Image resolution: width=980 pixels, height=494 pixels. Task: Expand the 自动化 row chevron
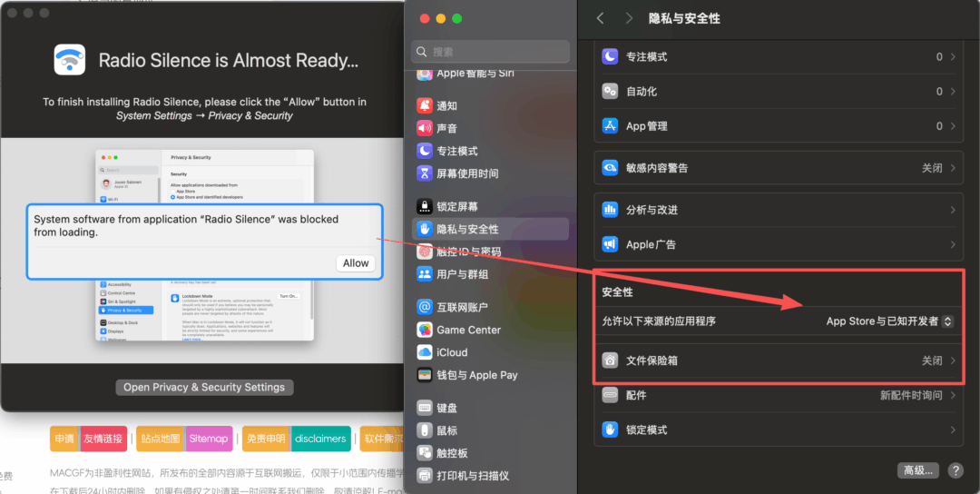pyautogui.click(x=953, y=92)
